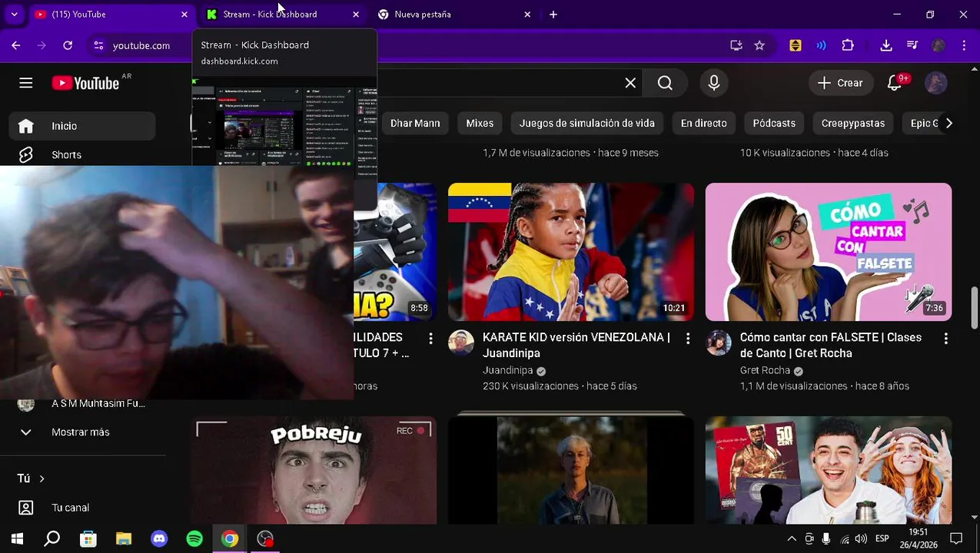
Task: Filter by the Dhar Mann chip
Action: point(415,123)
